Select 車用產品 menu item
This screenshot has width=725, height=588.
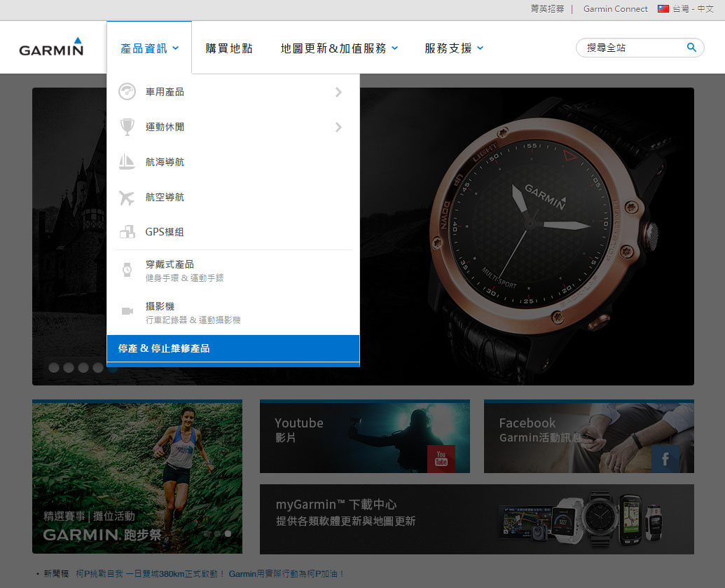(233, 92)
